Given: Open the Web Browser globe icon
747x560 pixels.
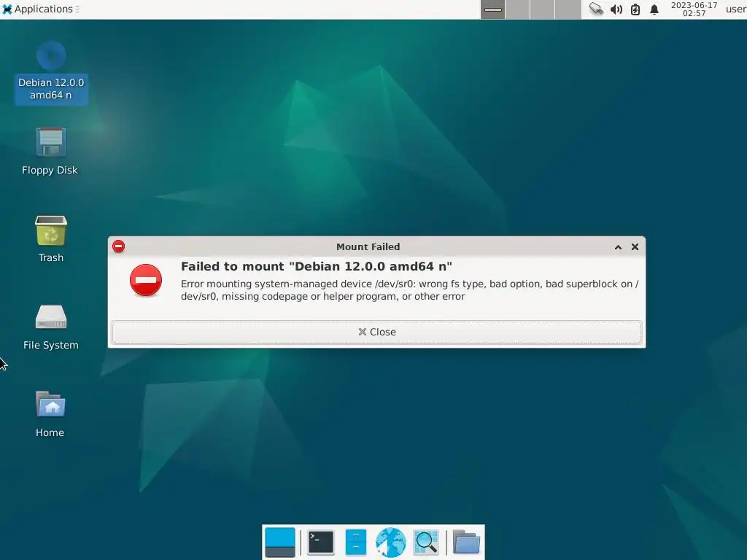Looking at the screenshot, I should [391, 542].
